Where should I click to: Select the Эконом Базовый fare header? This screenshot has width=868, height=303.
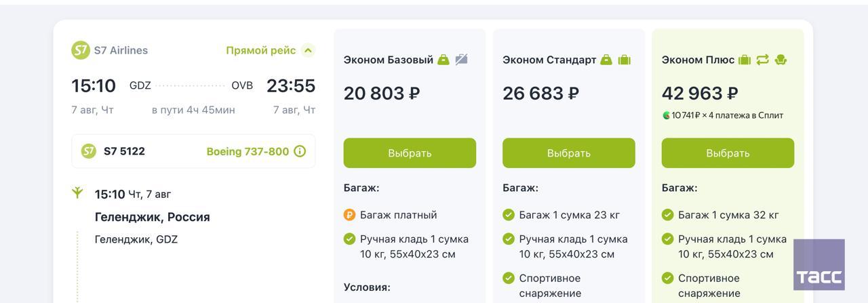point(388,60)
